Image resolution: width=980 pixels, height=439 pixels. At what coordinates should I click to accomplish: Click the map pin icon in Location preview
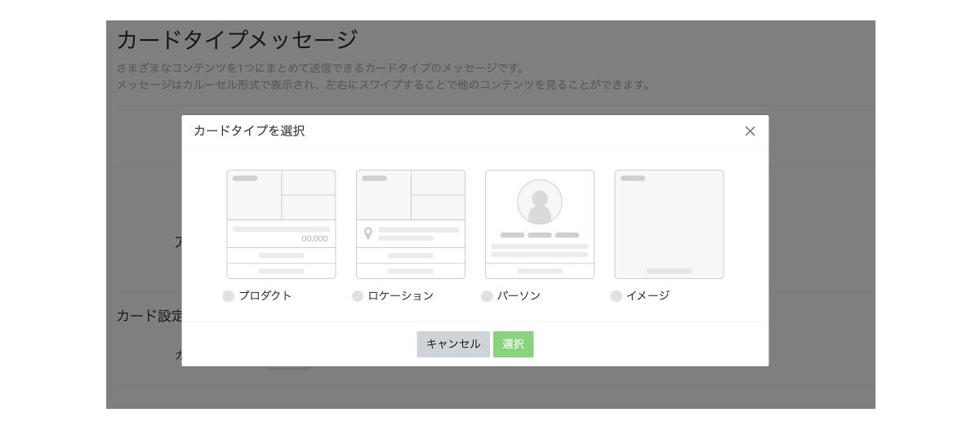pos(368,233)
